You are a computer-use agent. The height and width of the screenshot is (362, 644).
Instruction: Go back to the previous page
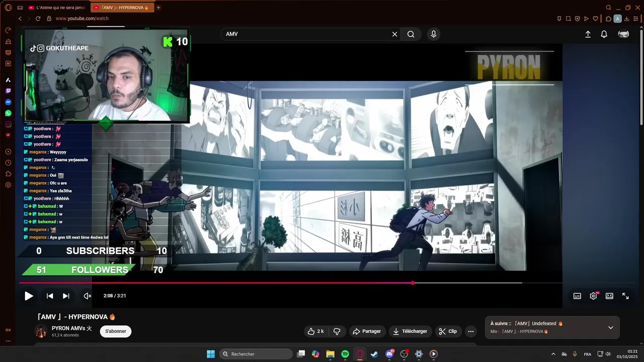(x=20, y=19)
